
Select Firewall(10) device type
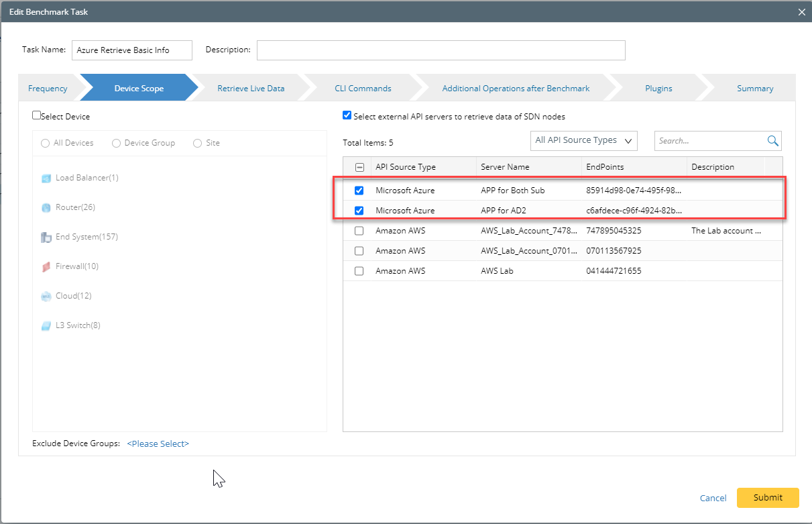click(77, 266)
